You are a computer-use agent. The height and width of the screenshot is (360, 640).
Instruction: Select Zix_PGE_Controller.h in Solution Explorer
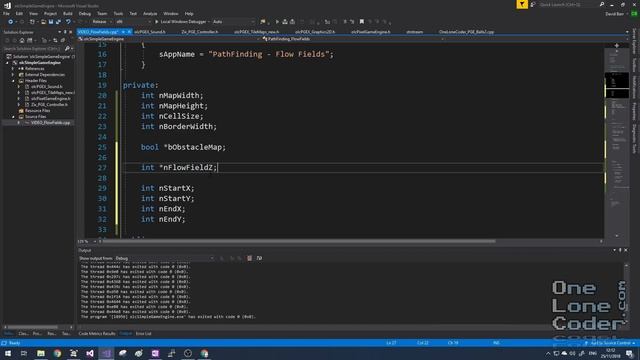click(x=49, y=104)
